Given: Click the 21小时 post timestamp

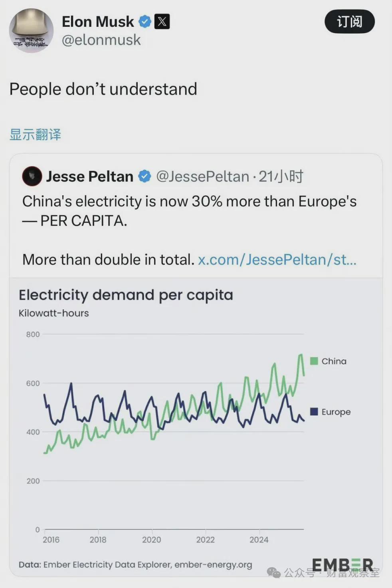Looking at the screenshot, I should tap(281, 176).
